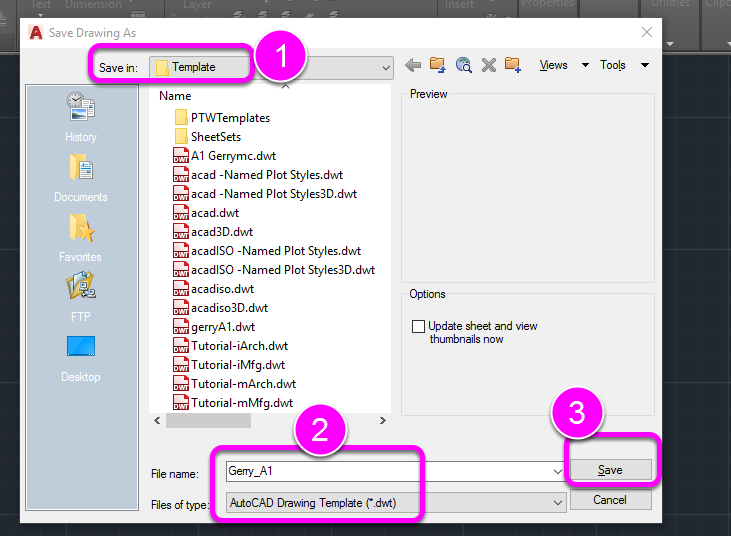The height and width of the screenshot is (536, 731).
Task: Expand the Tools dropdown arrow
Action: (645, 65)
